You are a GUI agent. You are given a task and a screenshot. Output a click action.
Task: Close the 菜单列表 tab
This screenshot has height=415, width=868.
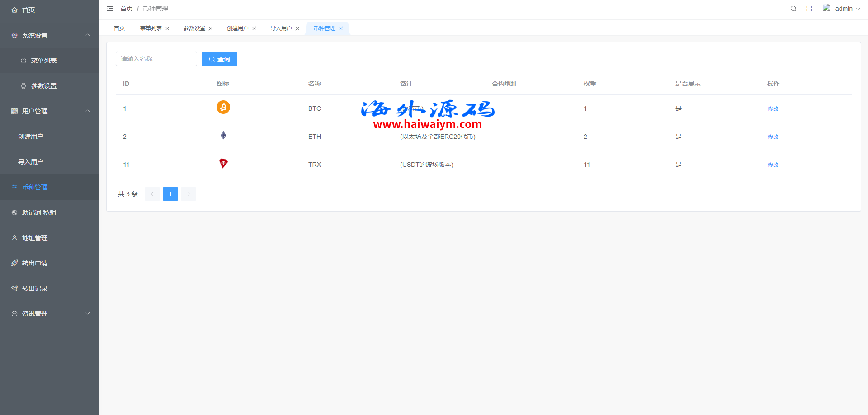[x=167, y=28]
